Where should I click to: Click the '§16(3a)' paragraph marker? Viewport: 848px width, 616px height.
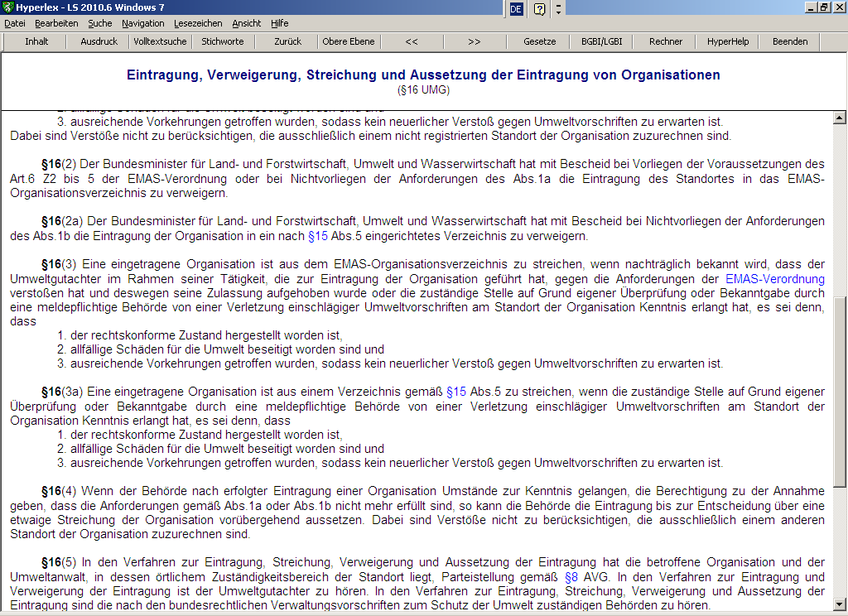(x=62, y=392)
